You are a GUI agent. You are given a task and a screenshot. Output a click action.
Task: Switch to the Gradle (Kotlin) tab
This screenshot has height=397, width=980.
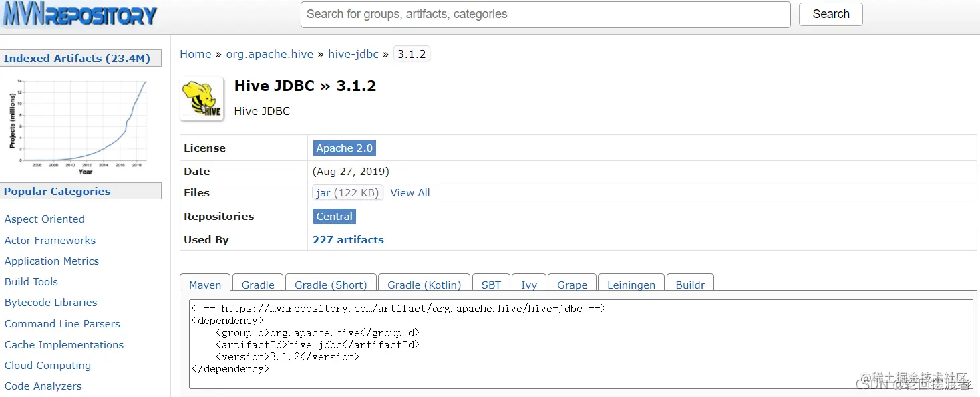[424, 284]
